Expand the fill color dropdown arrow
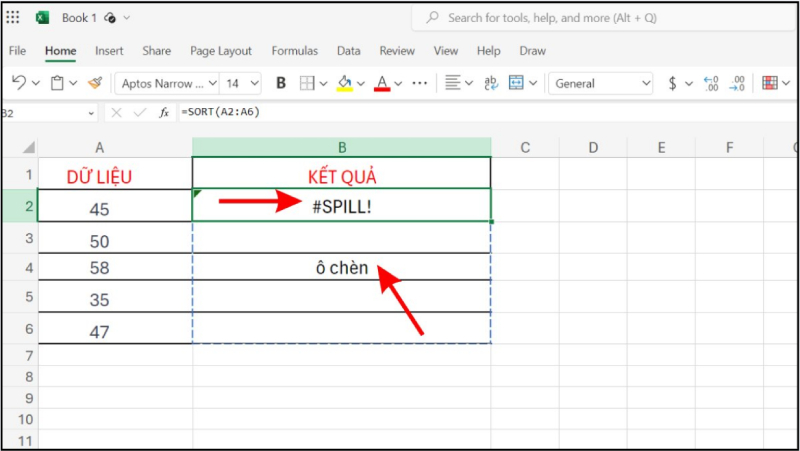Screen dimensions: 800x451 (x=361, y=83)
